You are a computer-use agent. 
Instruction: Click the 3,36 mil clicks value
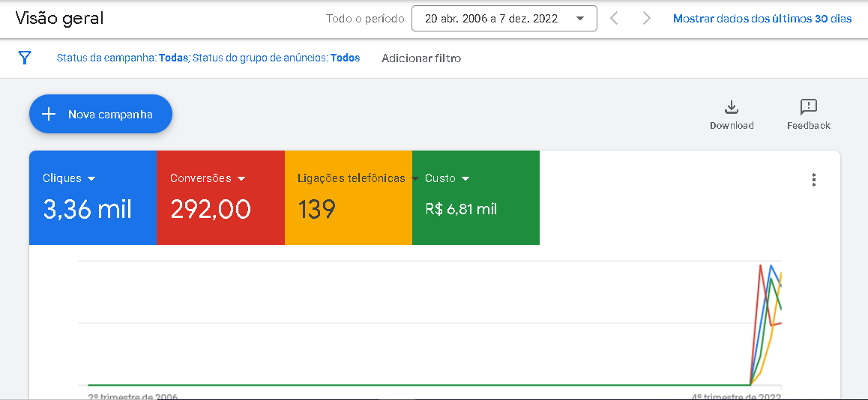point(88,210)
